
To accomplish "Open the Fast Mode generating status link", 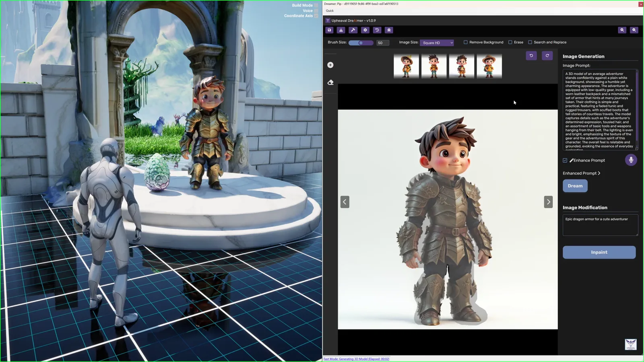I will (356, 359).
